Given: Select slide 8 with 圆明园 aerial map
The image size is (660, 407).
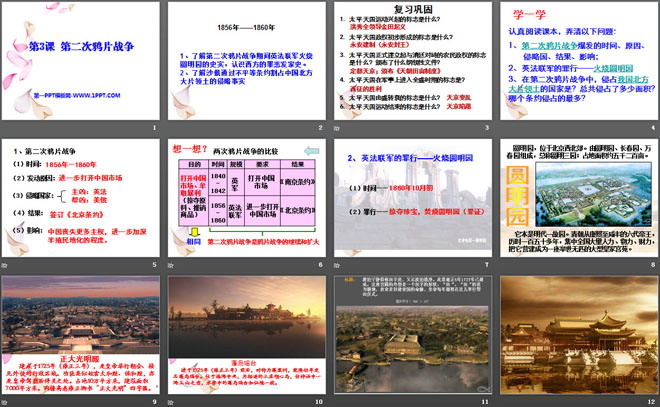Looking at the screenshot, I should [x=579, y=198].
